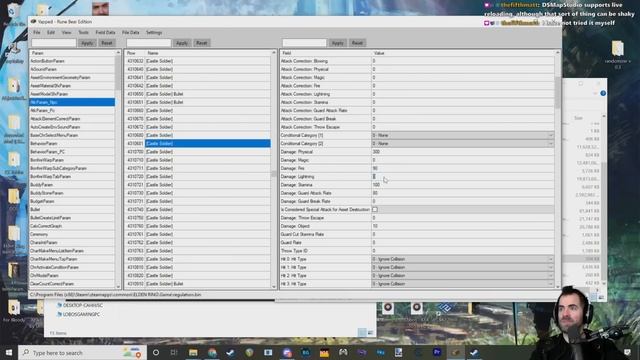
Task: Select Bullet in the param list
Action: pos(72,209)
